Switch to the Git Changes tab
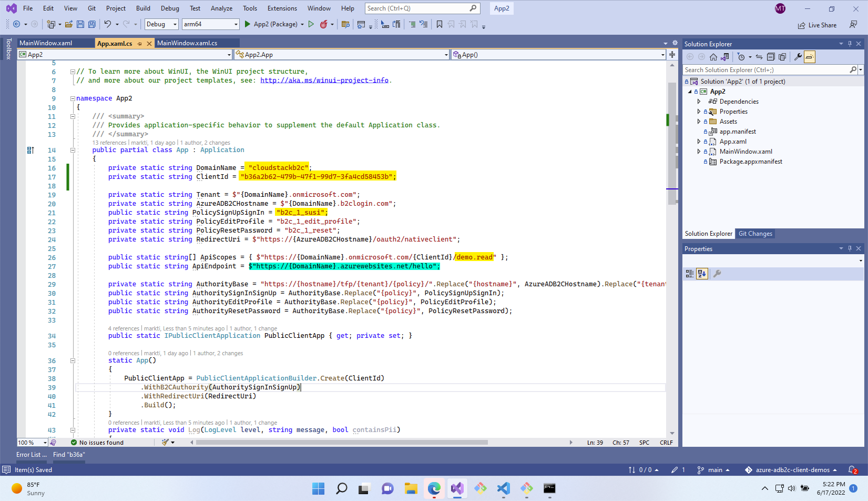 (755, 234)
